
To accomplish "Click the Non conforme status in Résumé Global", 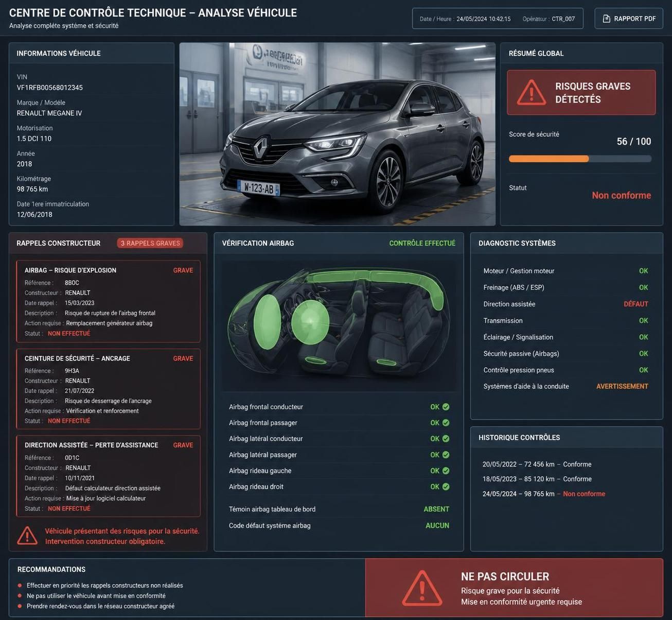I will pos(621,195).
